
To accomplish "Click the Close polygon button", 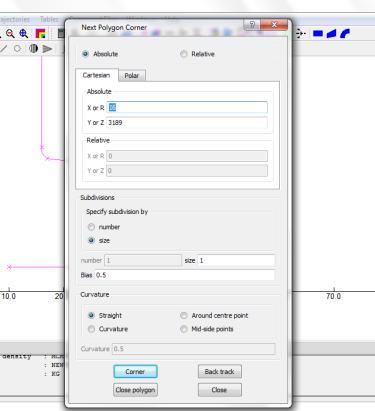I will click(135, 390).
